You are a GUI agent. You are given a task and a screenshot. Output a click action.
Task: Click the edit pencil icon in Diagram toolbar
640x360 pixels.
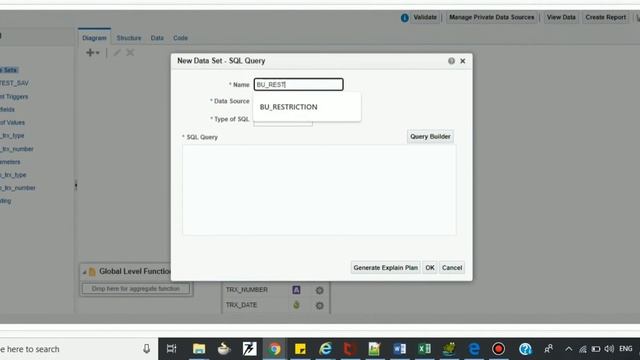(117, 53)
